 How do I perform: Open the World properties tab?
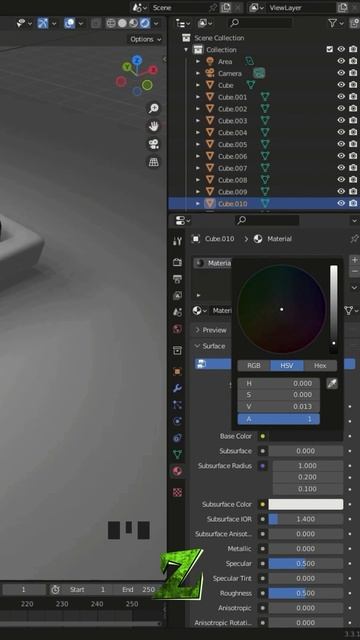click(x=177, y=329)
